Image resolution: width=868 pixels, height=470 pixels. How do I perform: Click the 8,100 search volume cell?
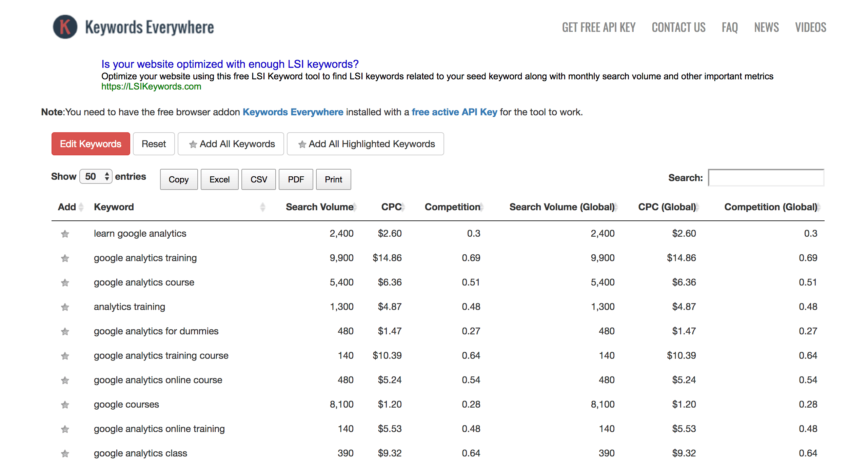(341, 405)
